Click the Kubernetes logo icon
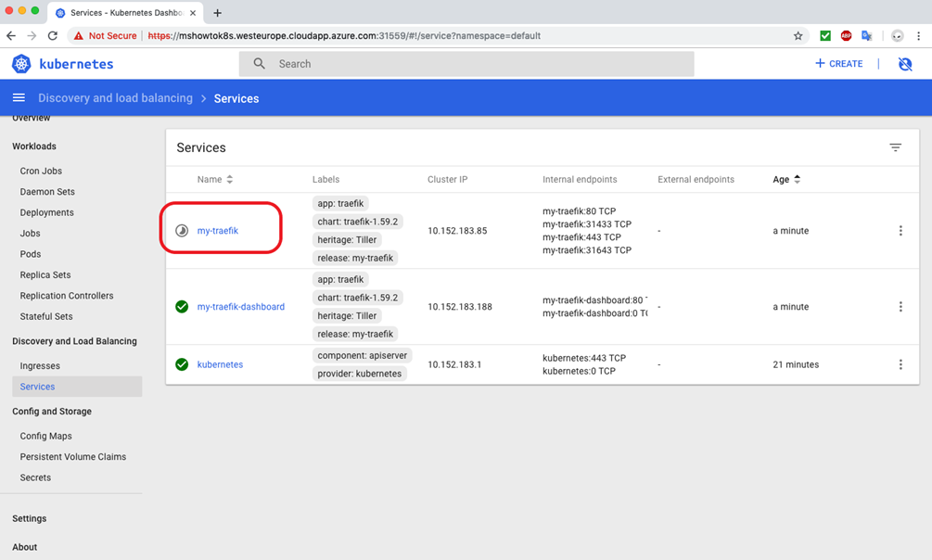 click(x=21, y=64)
